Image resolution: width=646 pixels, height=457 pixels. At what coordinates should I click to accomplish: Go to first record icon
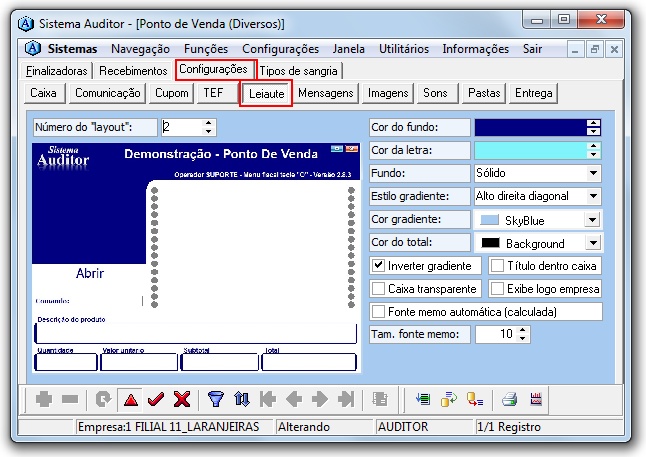tap(268, 399)
